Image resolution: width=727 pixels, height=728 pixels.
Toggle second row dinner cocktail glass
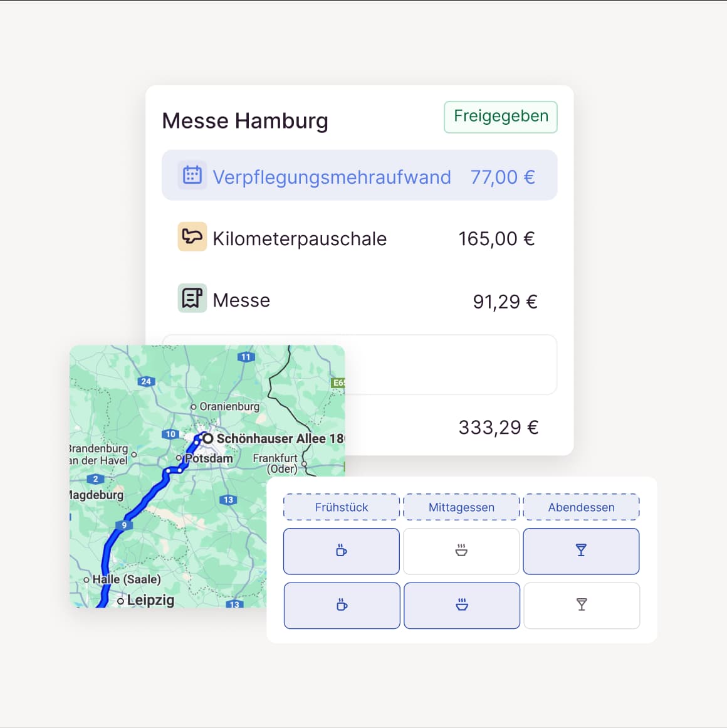click(x=582, y=605)
